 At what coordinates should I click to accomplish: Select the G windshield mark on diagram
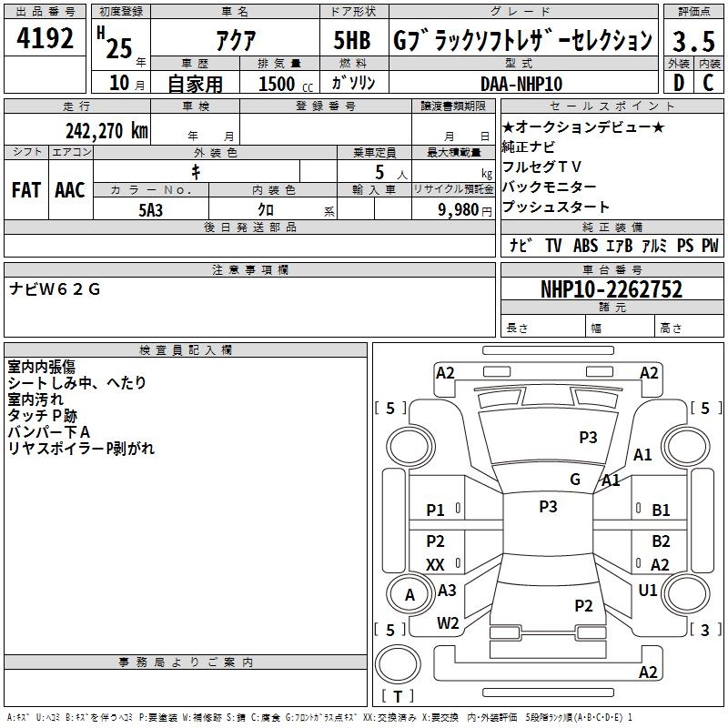(574, 480)
